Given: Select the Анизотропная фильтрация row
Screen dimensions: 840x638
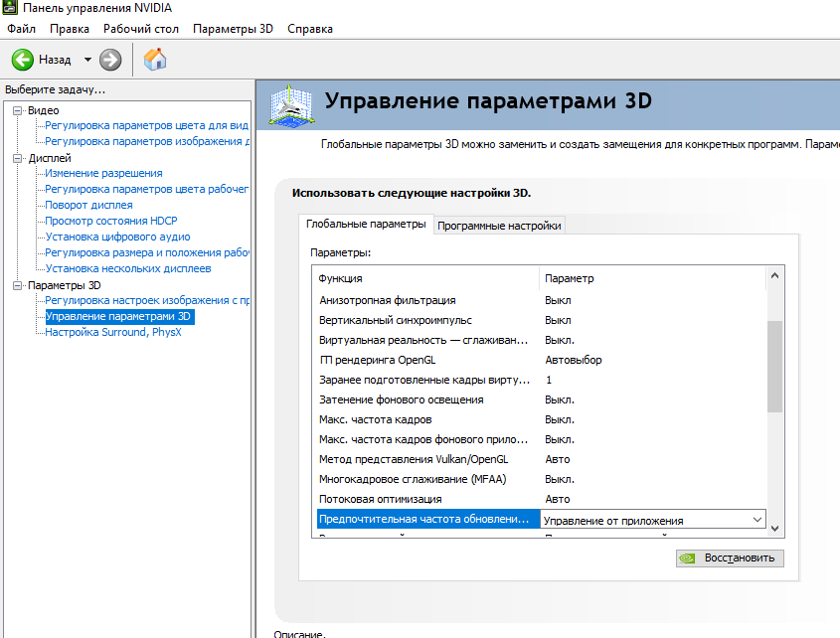Looking at the screenshot, I should pyautogui.click(x=541, y=300).
